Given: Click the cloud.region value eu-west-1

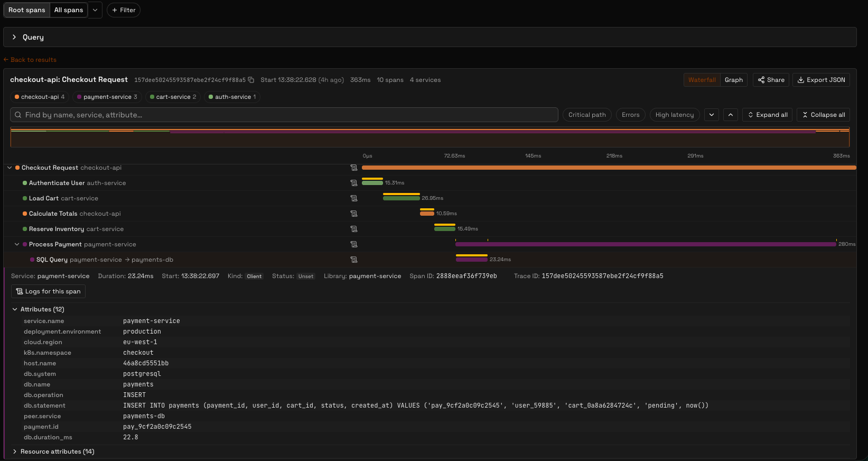Looking at the screenshot, I should click(140, 342).
